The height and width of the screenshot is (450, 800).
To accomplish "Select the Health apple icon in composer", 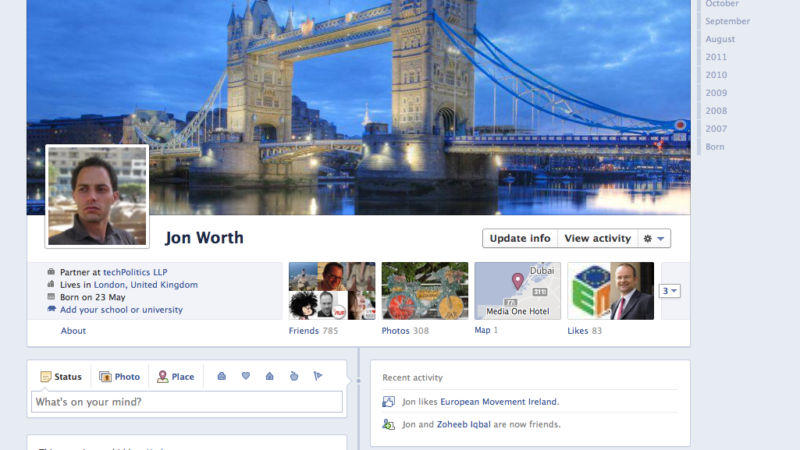I will click(x=294, y=376).
